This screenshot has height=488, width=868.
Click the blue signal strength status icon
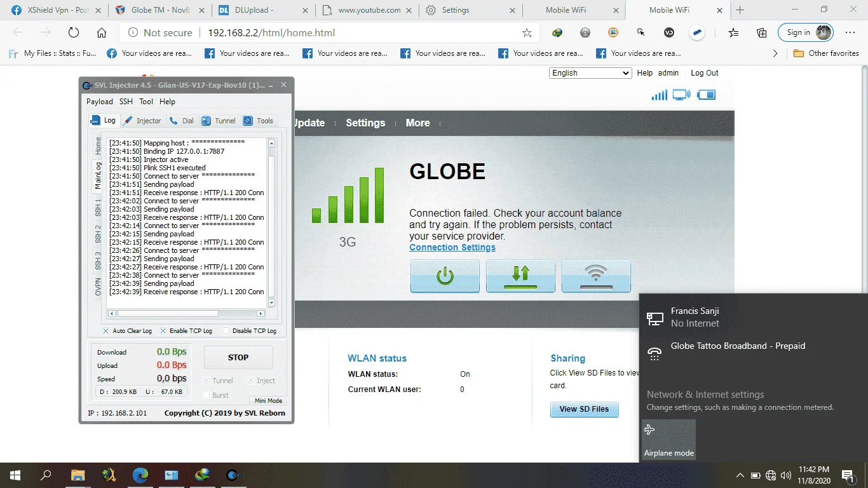(x=659, y=95)
